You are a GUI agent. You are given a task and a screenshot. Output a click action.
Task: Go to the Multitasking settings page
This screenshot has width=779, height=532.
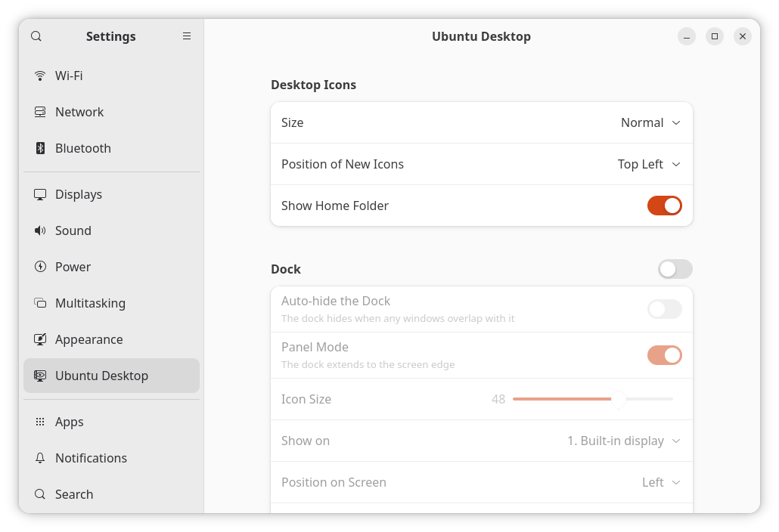[90, 303]
